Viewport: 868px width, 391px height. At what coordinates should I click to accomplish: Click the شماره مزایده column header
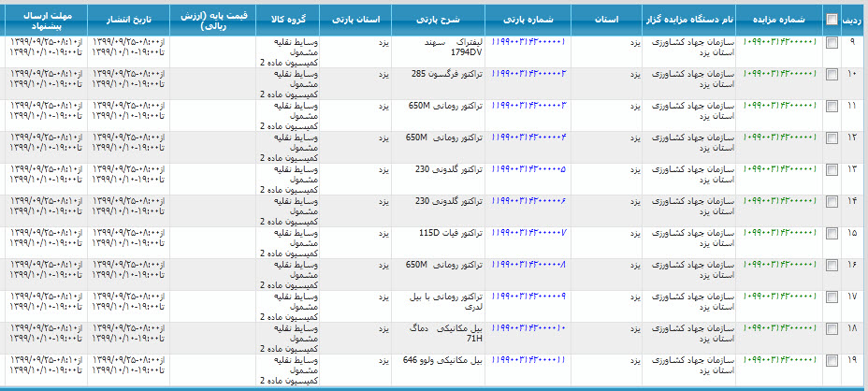click(778, 19)
